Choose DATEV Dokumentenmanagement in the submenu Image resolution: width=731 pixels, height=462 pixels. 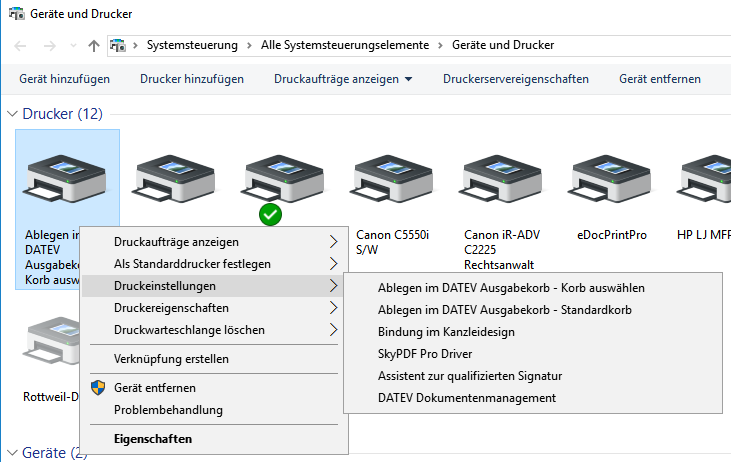point(466,397)
